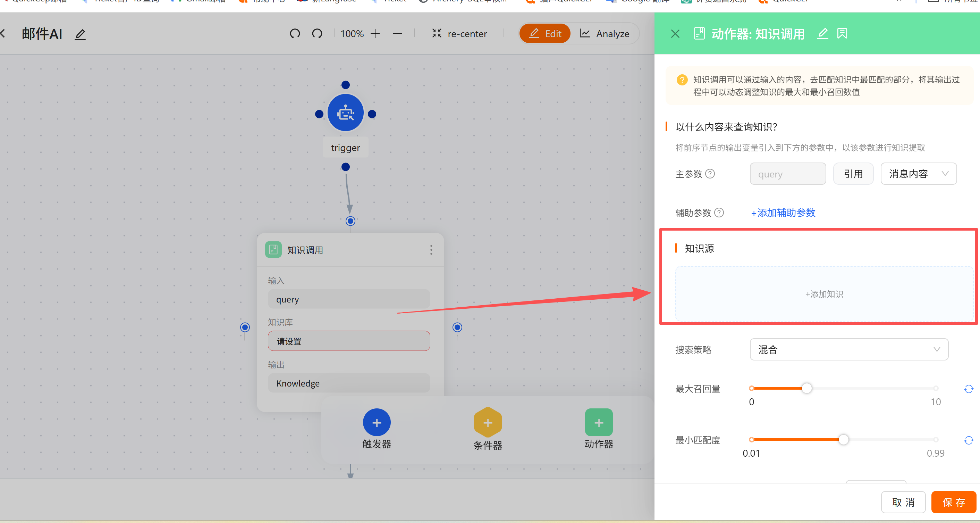Click the bookmark icon in panel header
This screenshot has height=523, width=980.
coord(842,33)
